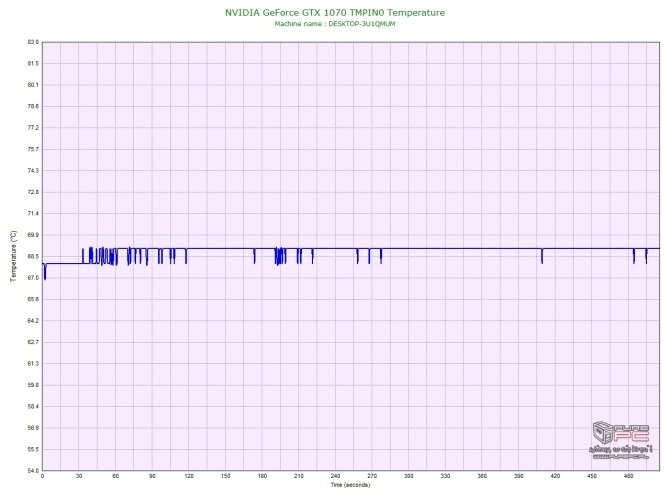Click the 450 seconds time axis label
The width and height of the screenshot is (670, 502).
point(592,476)
